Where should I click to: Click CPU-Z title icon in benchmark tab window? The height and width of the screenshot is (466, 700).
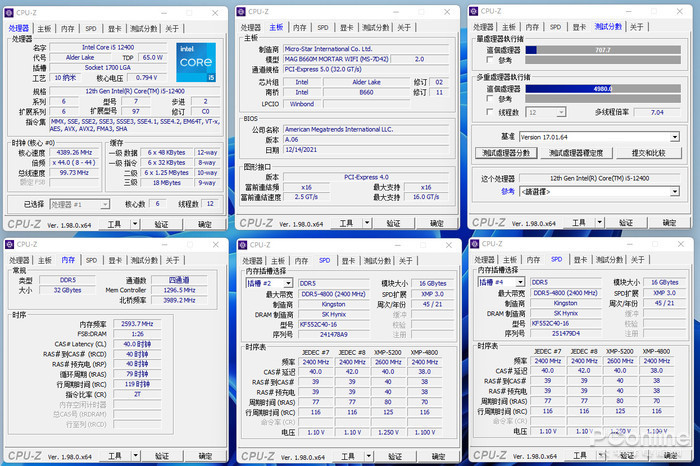pos(474,11)
